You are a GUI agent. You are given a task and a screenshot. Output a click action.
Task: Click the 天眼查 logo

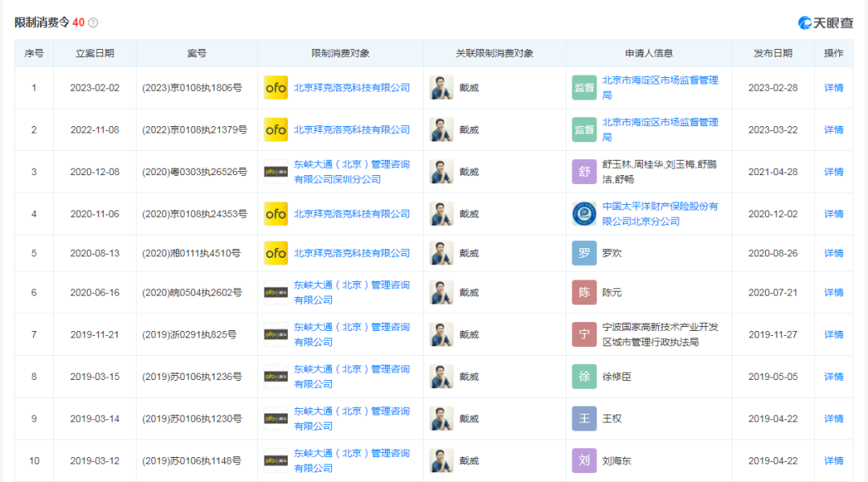click(x=825, y=22)
